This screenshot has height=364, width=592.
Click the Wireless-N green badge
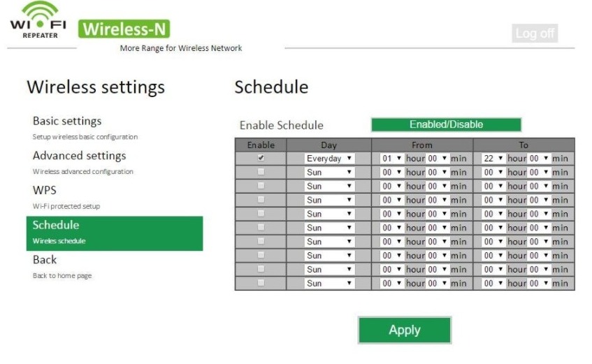tap(126, 29)
